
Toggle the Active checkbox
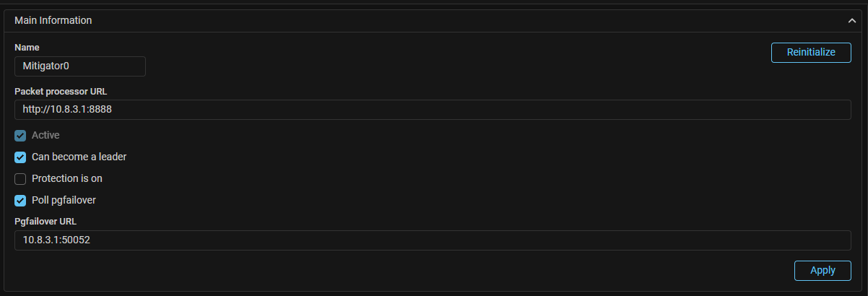coord(20,136)
